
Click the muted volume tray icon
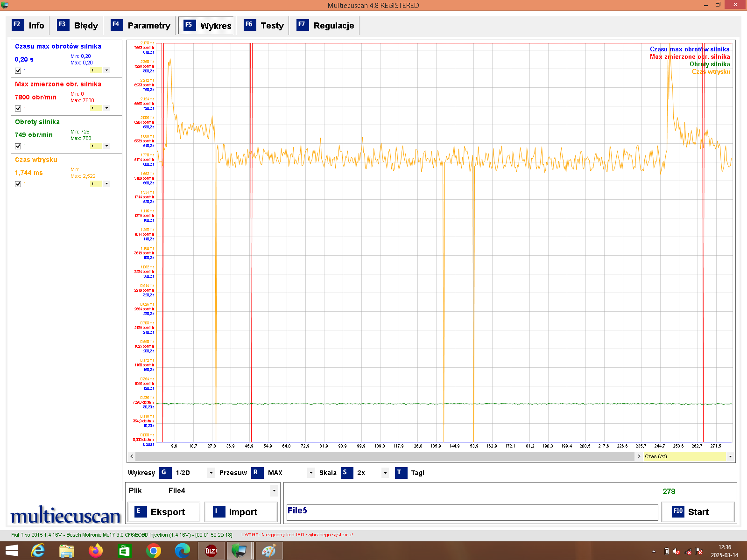pyautogui.click(x=677, y=551)
